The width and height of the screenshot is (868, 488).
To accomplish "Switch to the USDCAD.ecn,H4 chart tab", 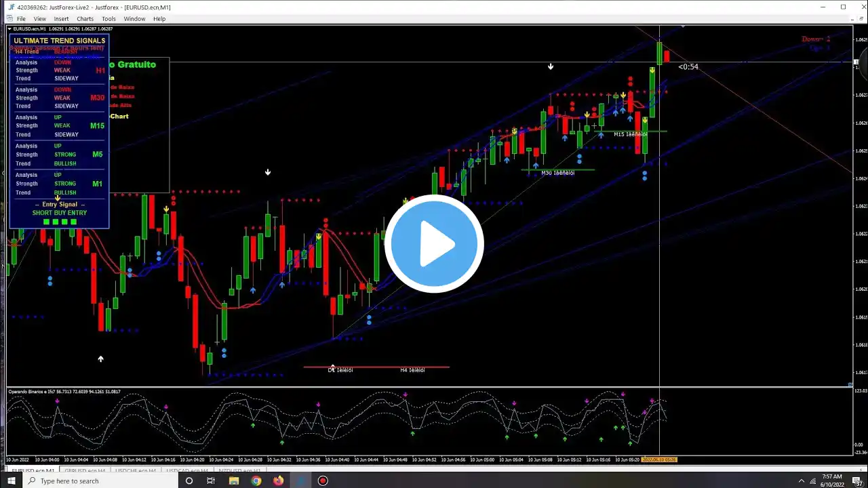I will (186, 470).
